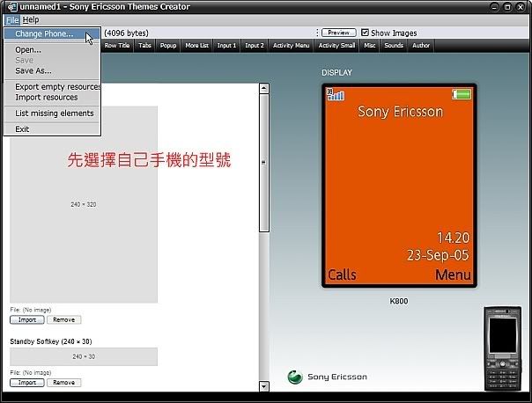The width and height of the screenshot is (532, 403).
Task: Go to the Input 1 tab
Action: (x=226, y=46)
